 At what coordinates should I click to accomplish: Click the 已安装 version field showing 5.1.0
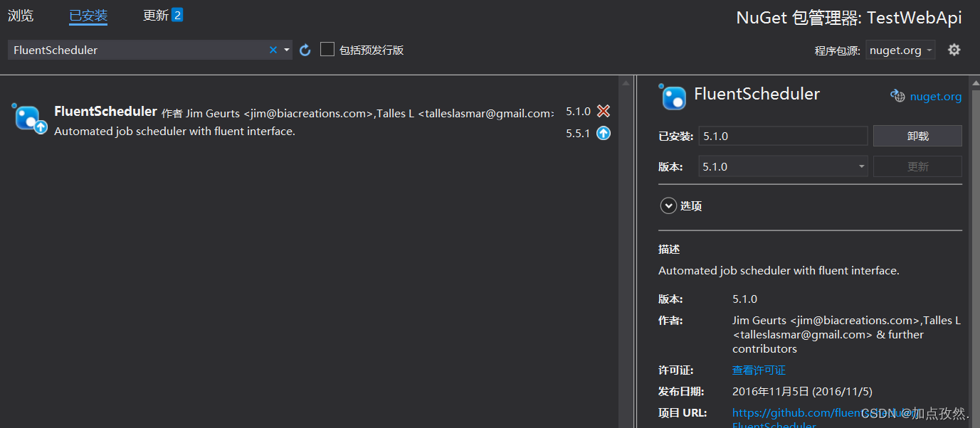(783, 136)
